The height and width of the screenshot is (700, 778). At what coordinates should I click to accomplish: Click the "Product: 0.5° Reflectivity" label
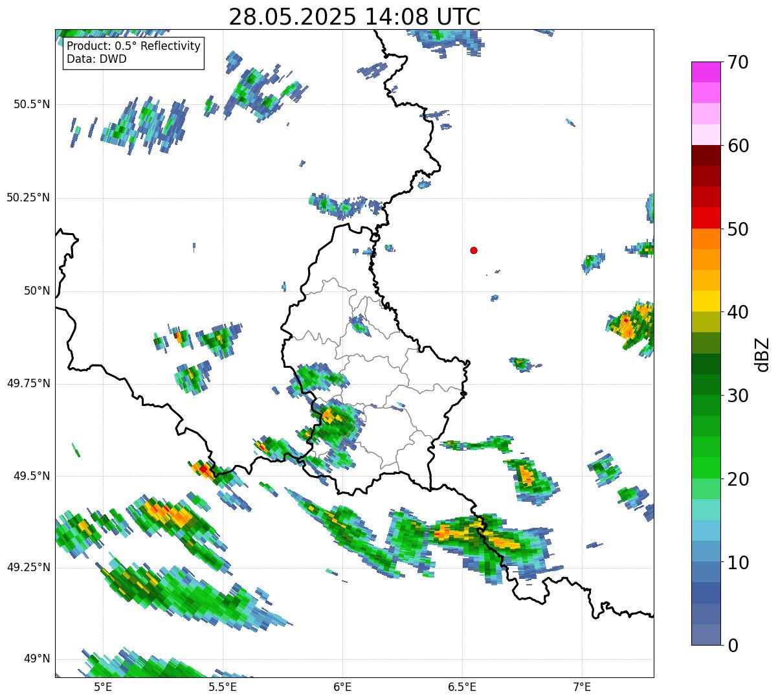tap(133, 47)
